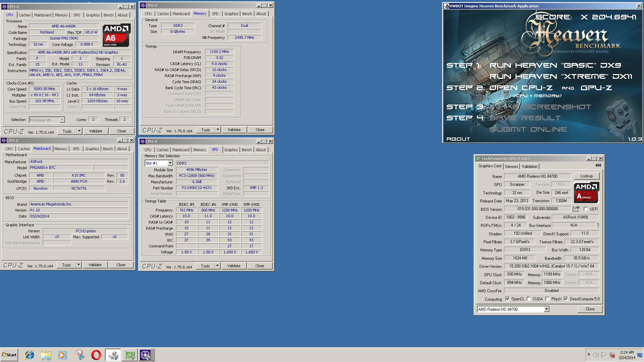Switch to the GPU-Z graphics card taskbar item
The image size is (644, 362).
(x=130, y=355)
